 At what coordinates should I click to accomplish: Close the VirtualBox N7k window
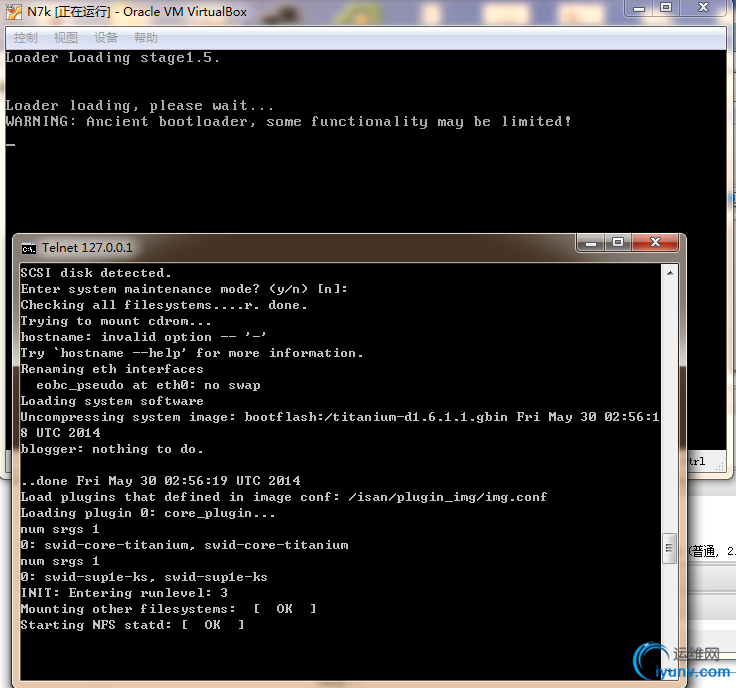click(x=703, y=8)
